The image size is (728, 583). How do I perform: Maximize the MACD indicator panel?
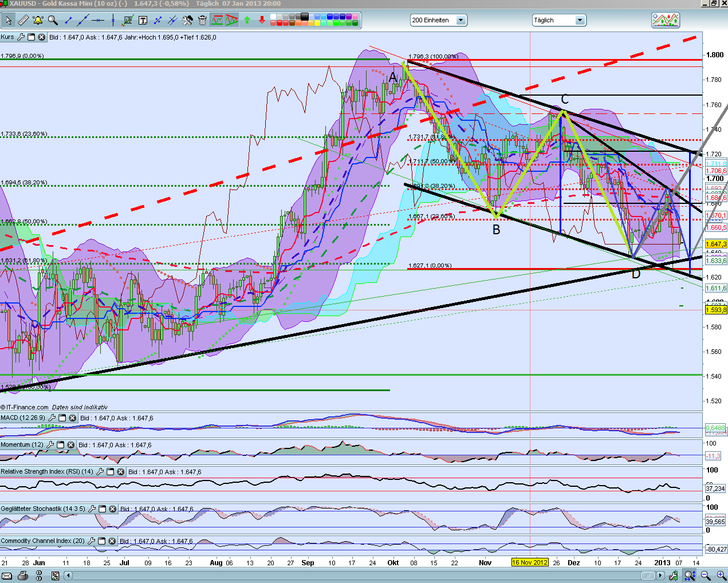[62, 418]
